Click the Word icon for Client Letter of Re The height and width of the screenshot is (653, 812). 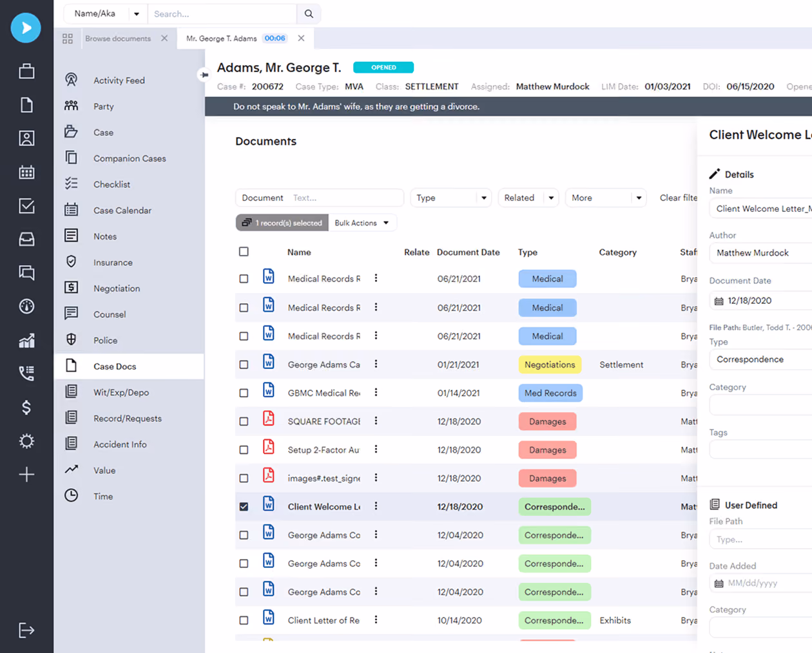pyautogui.click(x=269, y=618)
